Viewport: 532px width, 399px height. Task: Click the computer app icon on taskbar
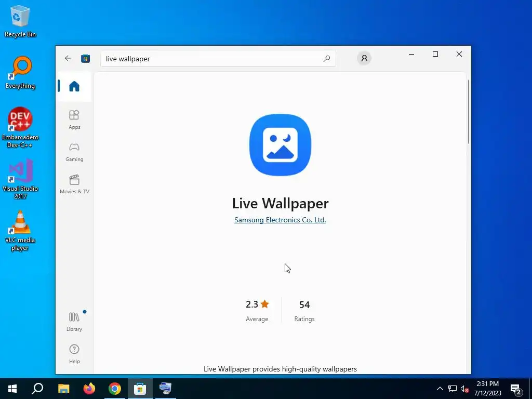(166, 389)
